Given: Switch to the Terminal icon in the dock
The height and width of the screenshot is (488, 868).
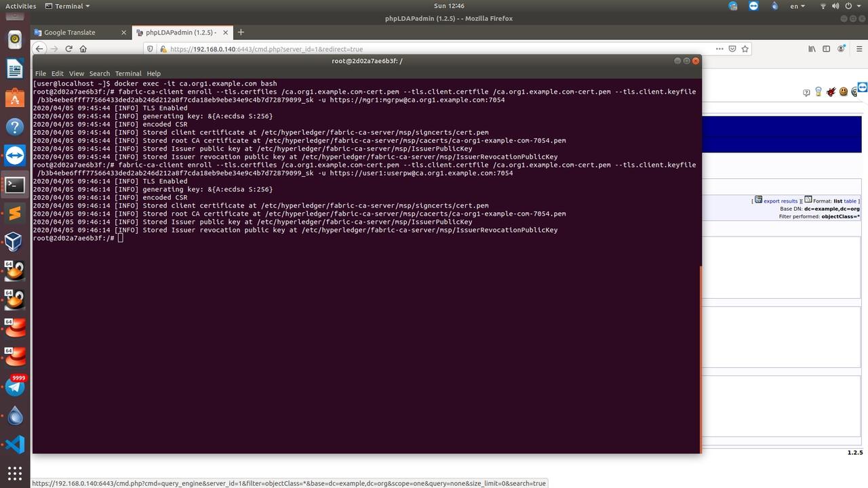Looking at the screenshot, I should point(15,184).
